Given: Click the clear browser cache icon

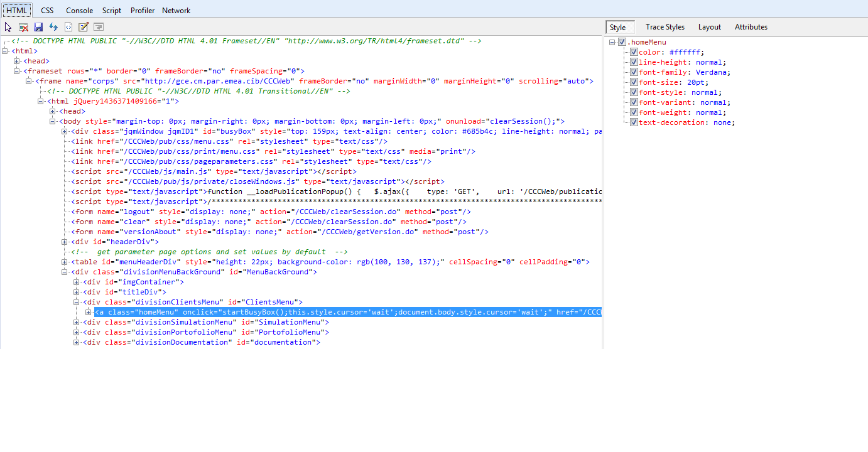Looking at the screenshot, I should point(23,27).
